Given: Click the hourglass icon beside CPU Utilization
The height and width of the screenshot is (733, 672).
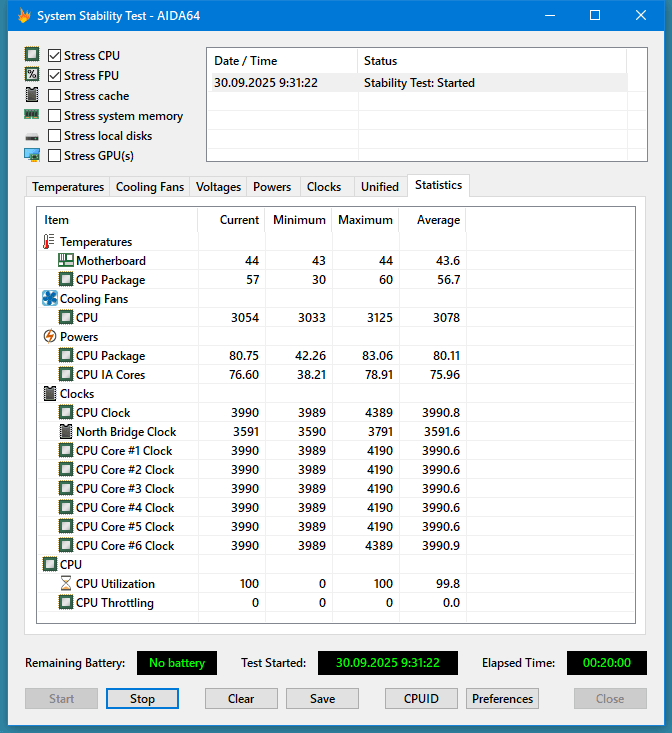Looking at the screenshot, I should click(66, 584).
